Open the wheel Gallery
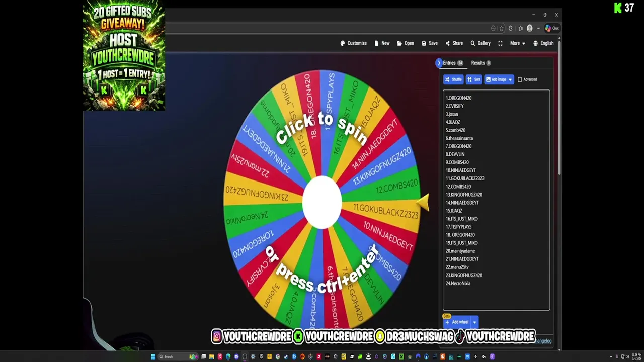The image size is (644, 362). point(480,43)
